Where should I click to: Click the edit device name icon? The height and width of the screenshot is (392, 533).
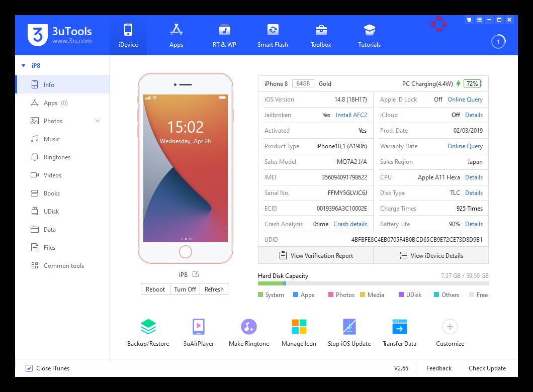(196, 274)
